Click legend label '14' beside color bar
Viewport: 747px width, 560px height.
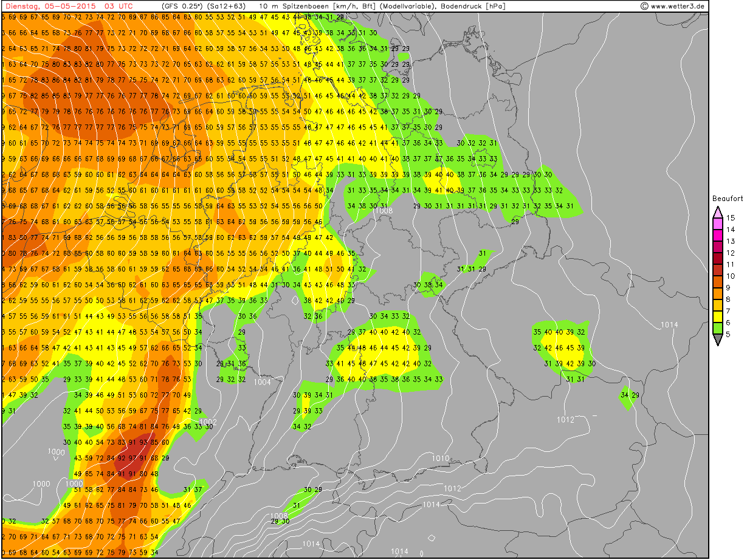click(731, 230)
